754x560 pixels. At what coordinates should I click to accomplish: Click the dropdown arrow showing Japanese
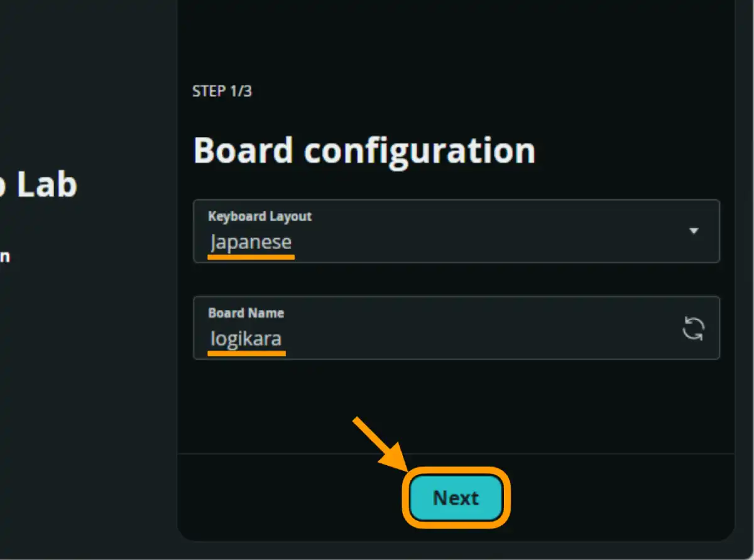[694, 231]
